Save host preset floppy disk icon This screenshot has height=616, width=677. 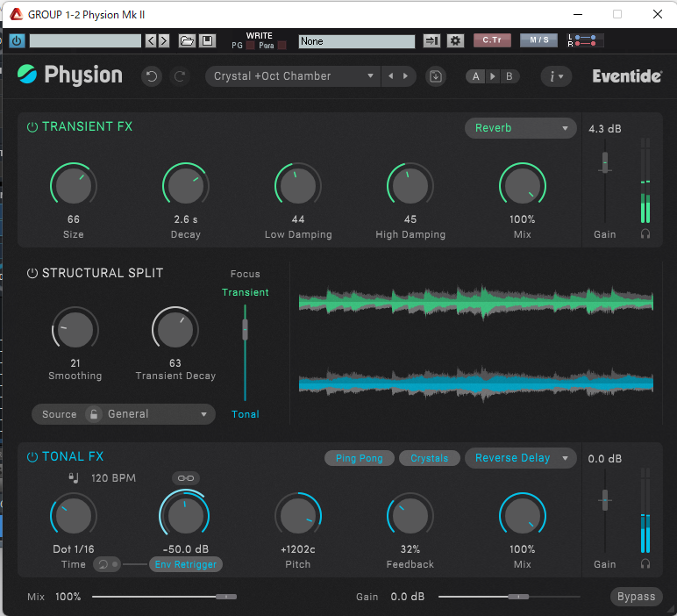pyautogui.click(x=207, y=41)
